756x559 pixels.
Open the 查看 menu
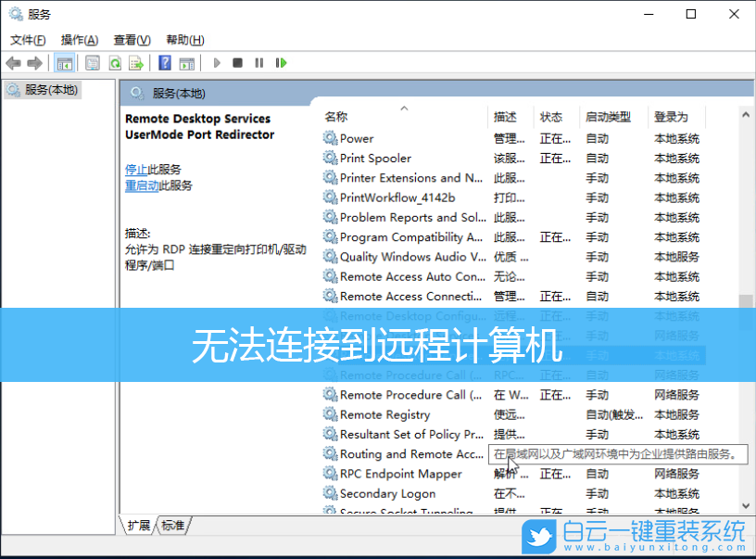(132, 40)
